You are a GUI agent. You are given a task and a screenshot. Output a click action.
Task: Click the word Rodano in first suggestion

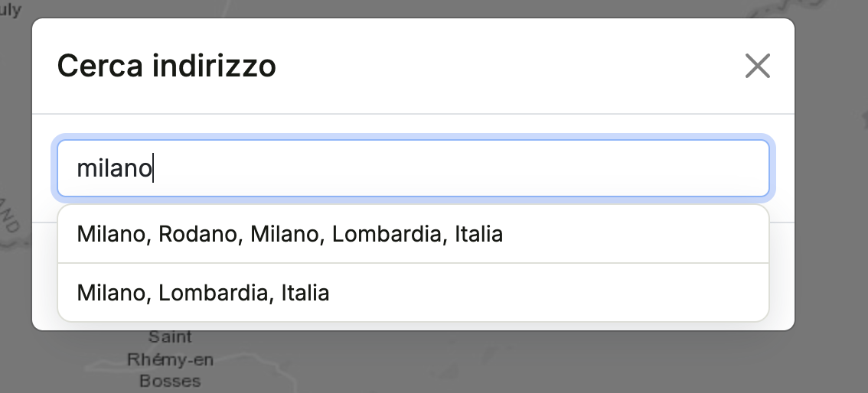pyautogui.click(x=197, y=234)
